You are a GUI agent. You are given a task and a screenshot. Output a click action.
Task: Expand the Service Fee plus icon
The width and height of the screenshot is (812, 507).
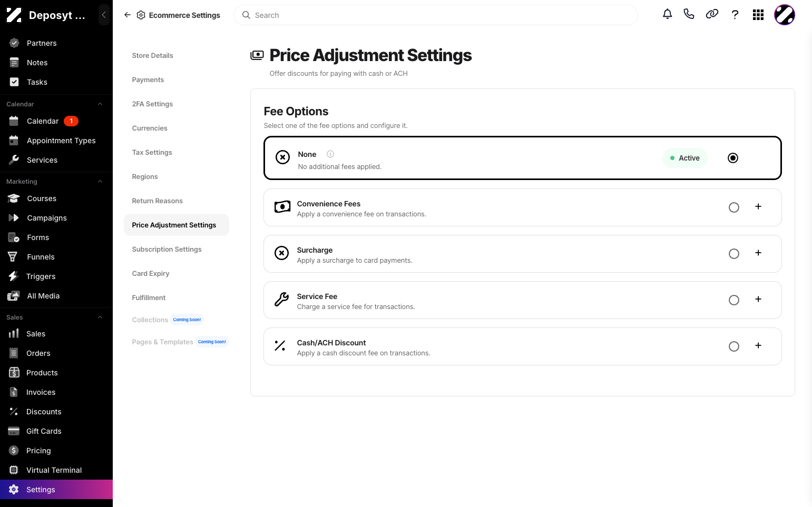click(758, 299)
